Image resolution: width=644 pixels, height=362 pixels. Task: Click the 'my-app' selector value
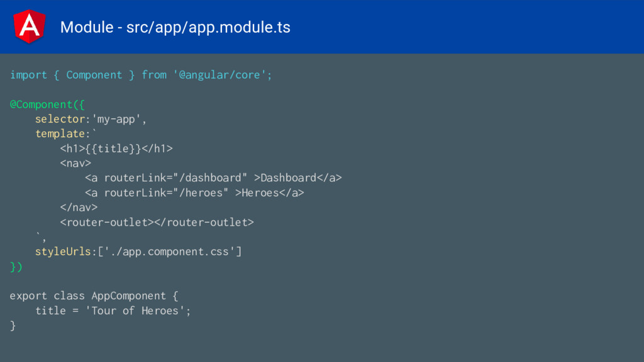tap(116, 119)
